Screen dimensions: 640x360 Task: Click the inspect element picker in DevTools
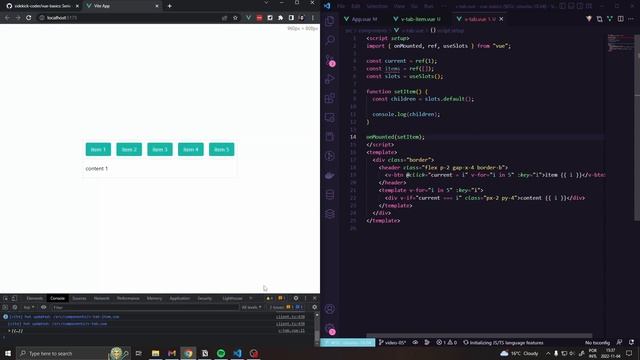(6, 298)
